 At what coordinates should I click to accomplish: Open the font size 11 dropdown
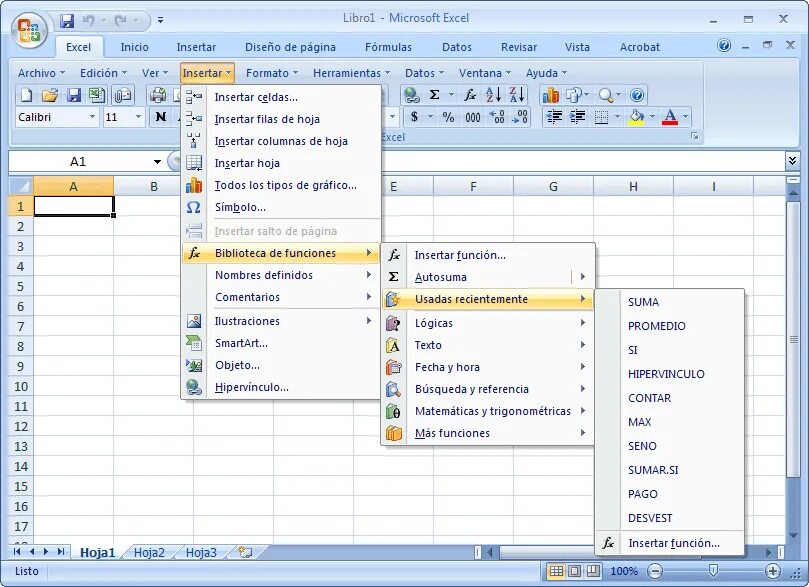pos(138,117)
